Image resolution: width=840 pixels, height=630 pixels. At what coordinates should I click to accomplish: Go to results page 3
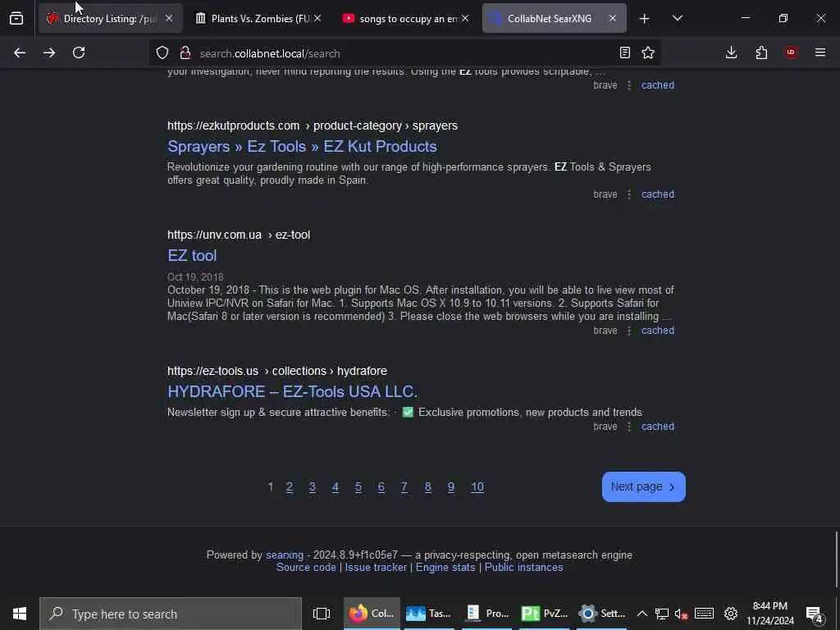click(x=313, y=486)
